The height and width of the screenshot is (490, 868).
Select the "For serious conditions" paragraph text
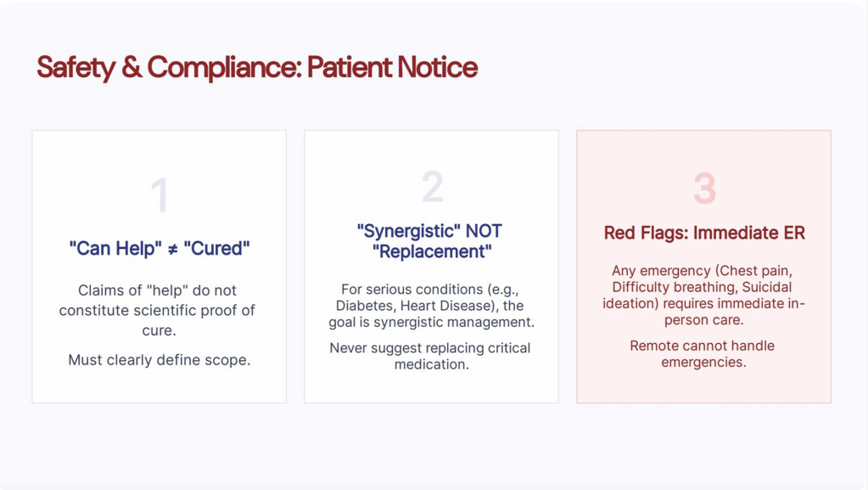tap(431, 306)
